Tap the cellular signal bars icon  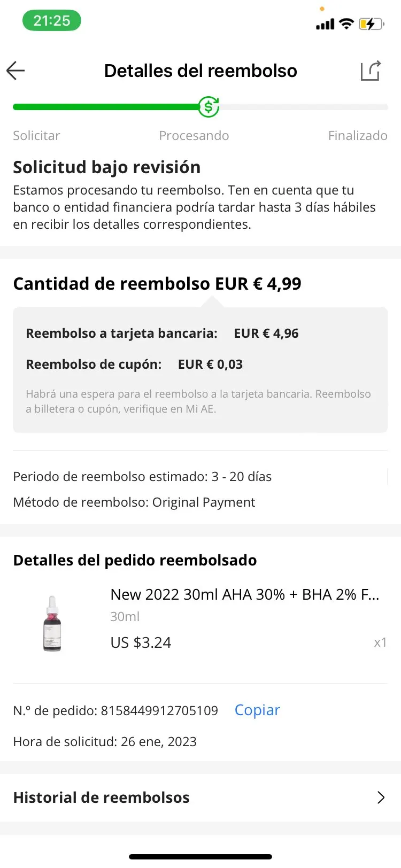click(325, 24)
